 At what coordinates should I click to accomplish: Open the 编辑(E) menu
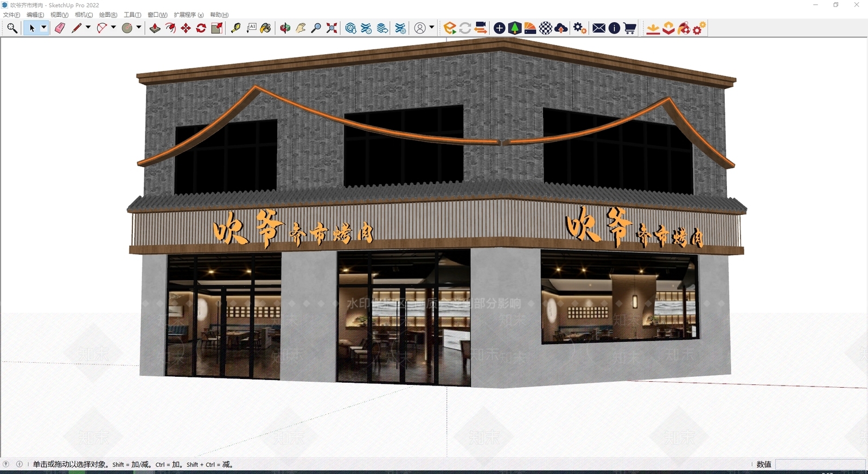click(35, 15)
